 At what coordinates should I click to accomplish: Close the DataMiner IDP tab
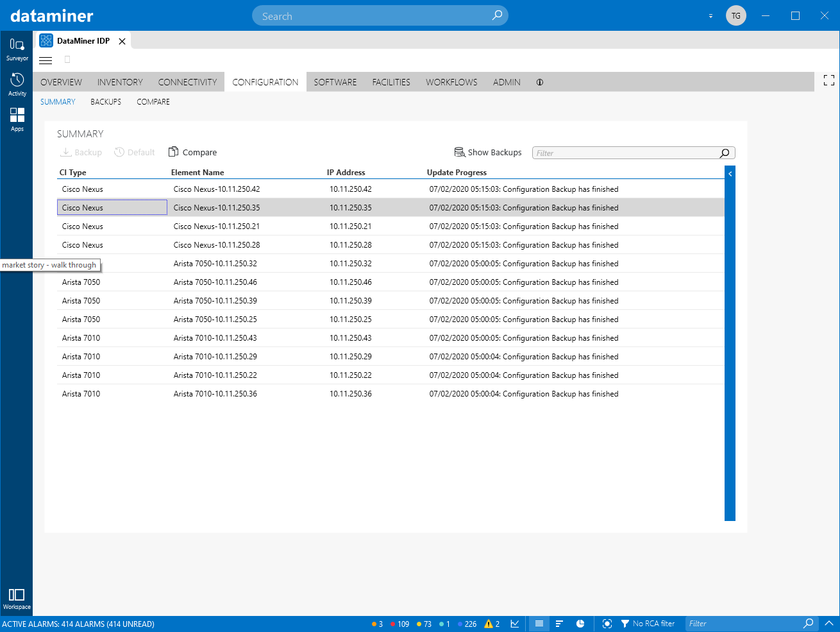point(122,41)
